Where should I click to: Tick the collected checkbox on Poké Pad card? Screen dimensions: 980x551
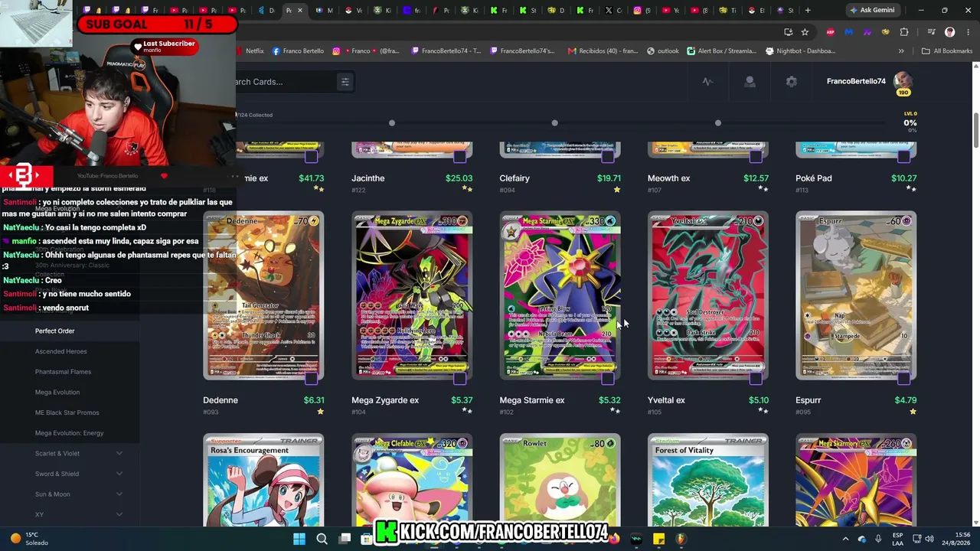(x=904, y=156)
